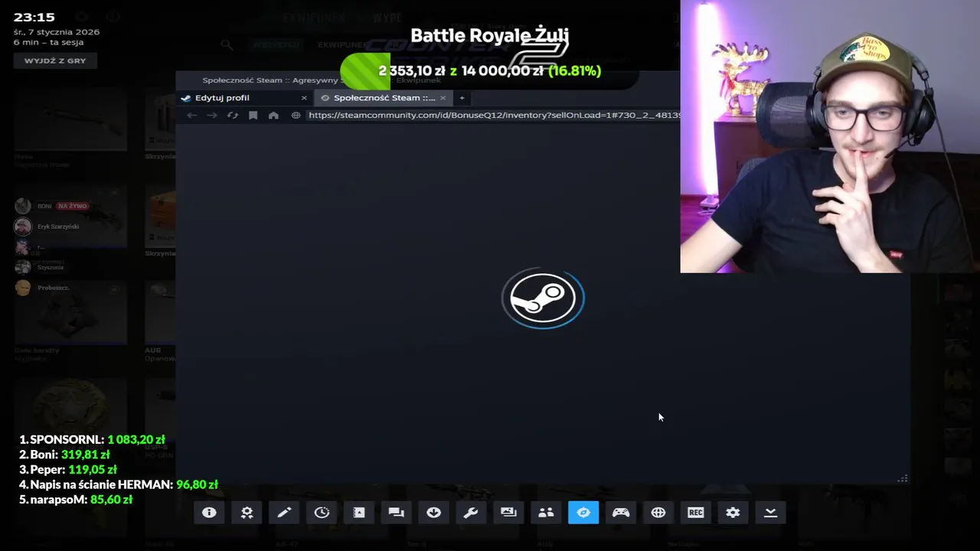Click the 2. Boni donor entry
This screenshot has height=551, width=980.
(x=64, y=455)
